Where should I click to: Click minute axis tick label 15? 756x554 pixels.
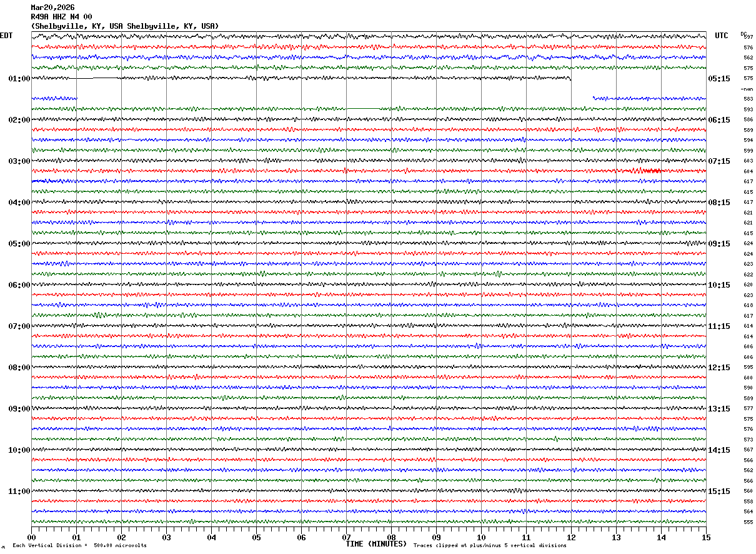(706, 537)
